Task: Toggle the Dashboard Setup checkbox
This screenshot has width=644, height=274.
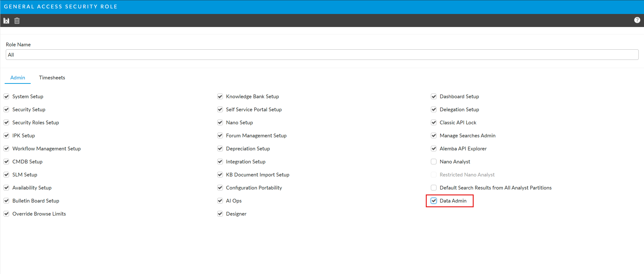Action: (433, 96)
